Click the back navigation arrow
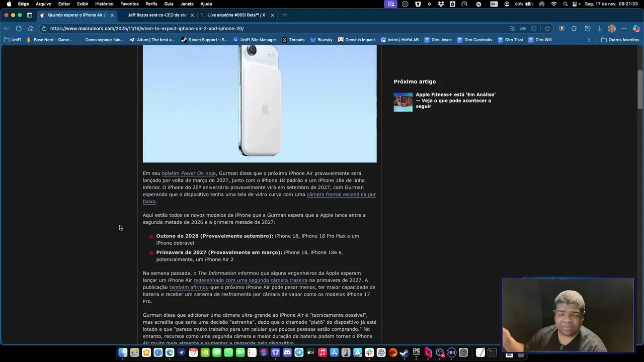644x362 pixels. pos(7,29)
